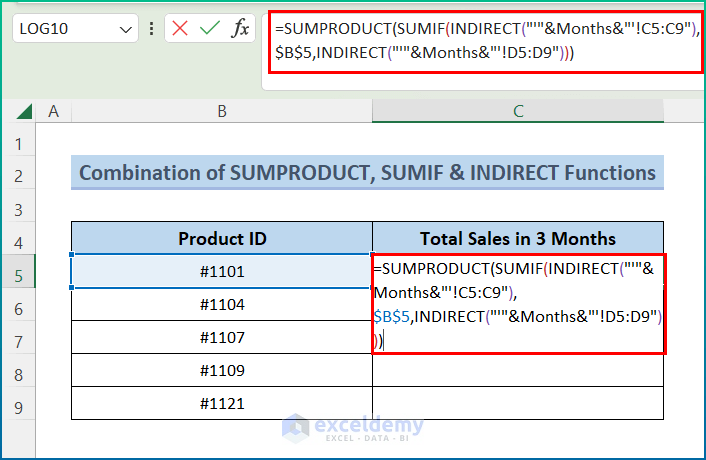Cancel the formula entry with X icon
Viewport: 706px width, 460px height.
(x=180, y=29)
